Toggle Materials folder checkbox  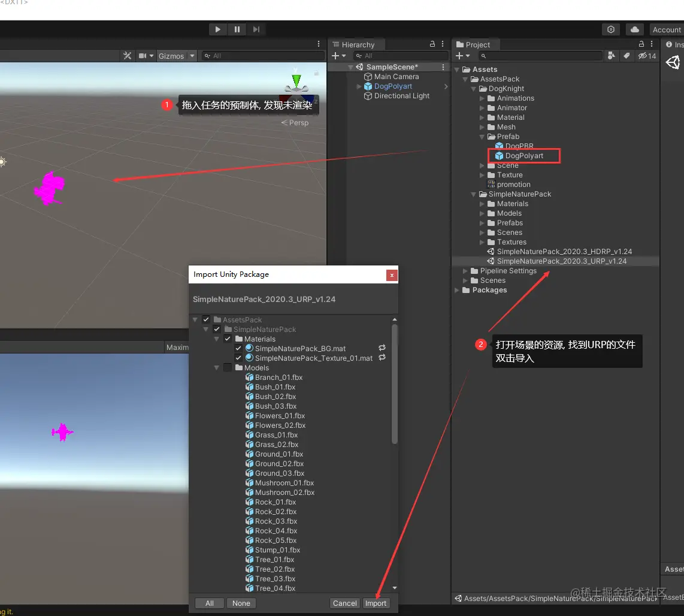pyautogui.click(x=228, y=339)
